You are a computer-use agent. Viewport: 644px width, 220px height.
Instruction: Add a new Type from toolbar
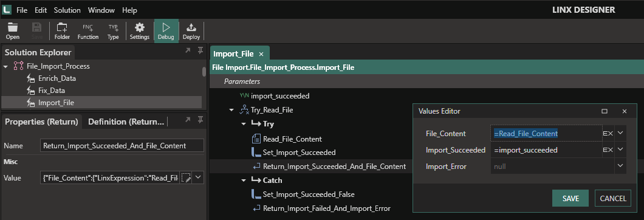113,31
